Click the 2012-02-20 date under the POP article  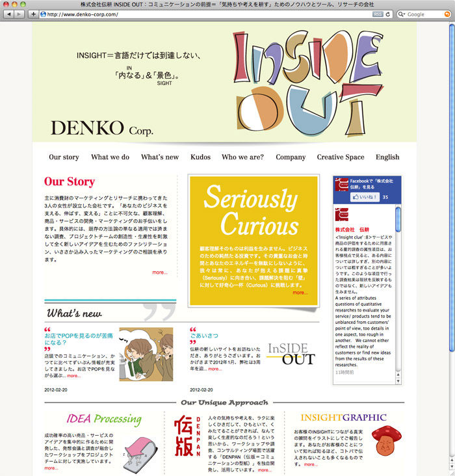[56, 390]
